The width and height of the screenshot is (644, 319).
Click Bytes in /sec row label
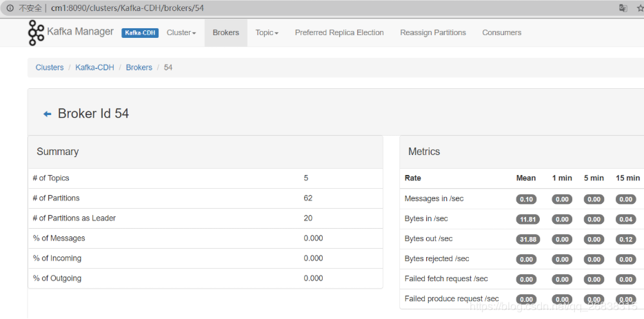426,219
